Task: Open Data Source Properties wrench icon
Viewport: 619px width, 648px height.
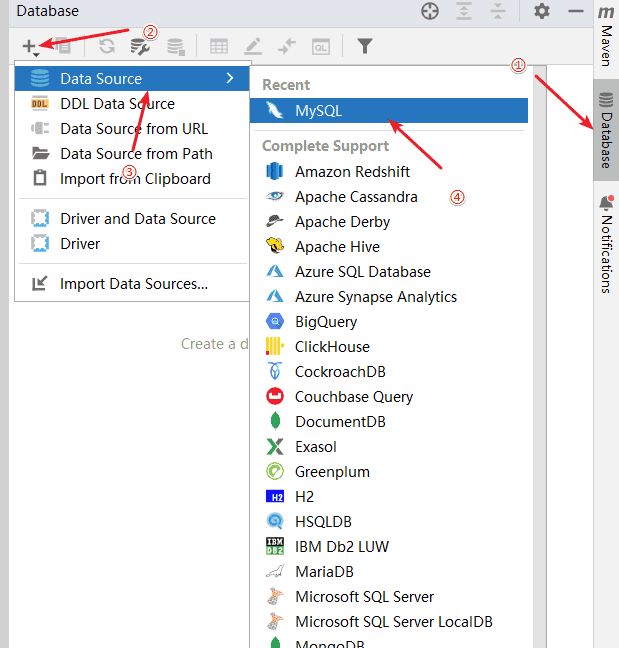Action: 141,46
